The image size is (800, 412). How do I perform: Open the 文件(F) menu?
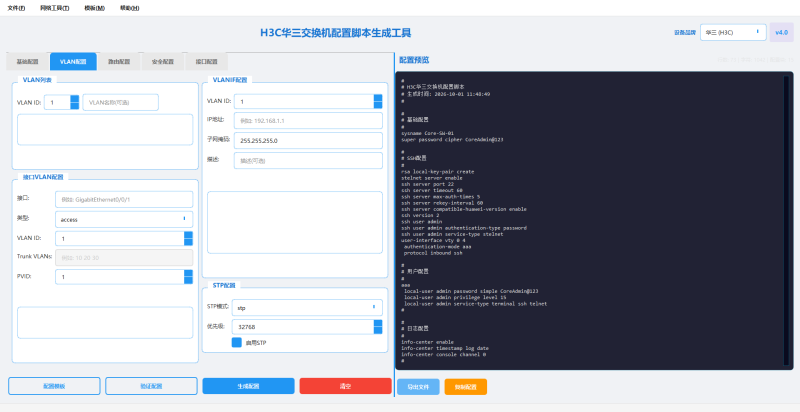(16, 8)
